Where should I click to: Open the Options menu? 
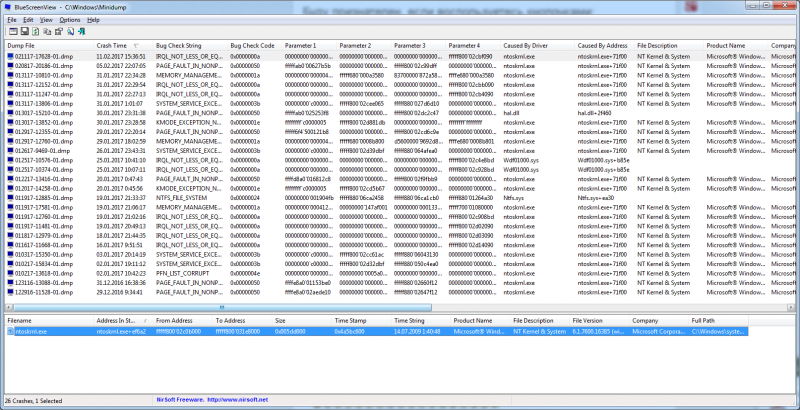69,19
